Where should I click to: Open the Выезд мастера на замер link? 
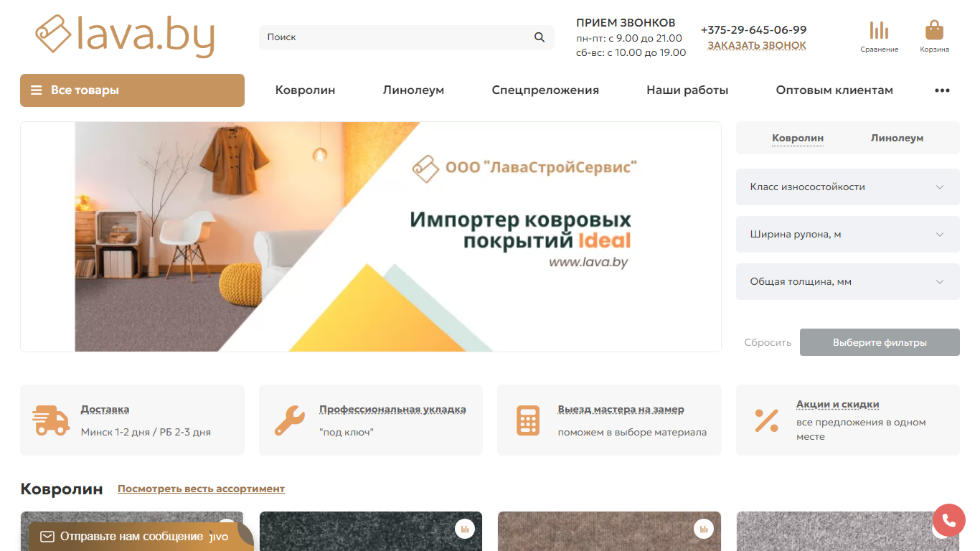click(621, 410)
